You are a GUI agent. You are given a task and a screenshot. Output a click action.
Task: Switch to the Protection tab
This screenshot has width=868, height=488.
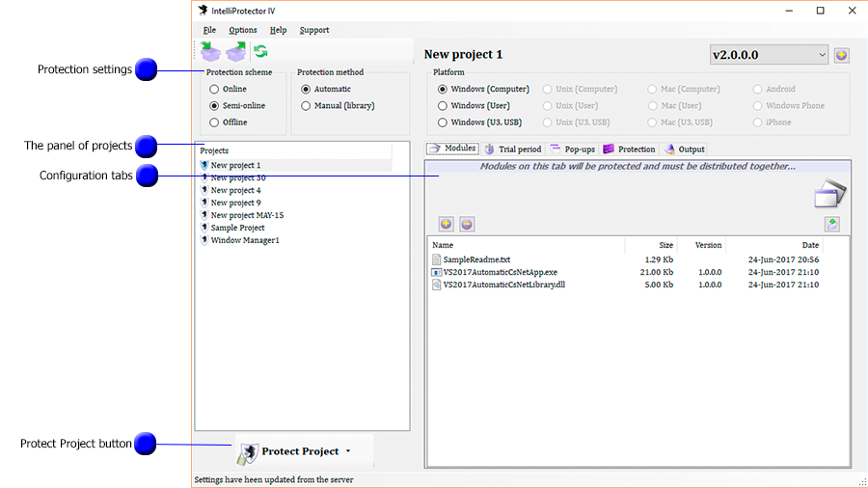[629, 149]
